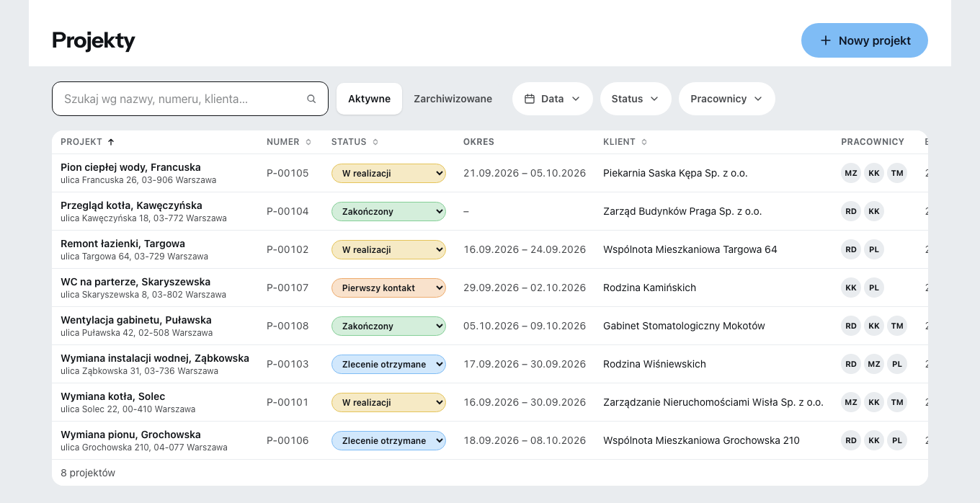Click RD avatar in Przegląd kotła row
The height and width of the screenshot is (503, 980).
click(x=851, y=211)
